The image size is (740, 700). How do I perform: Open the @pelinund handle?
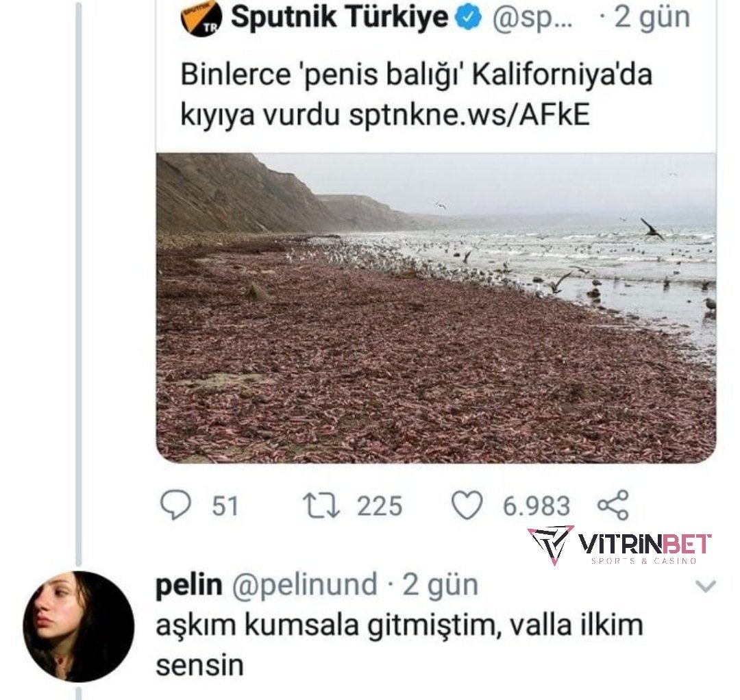304,585
